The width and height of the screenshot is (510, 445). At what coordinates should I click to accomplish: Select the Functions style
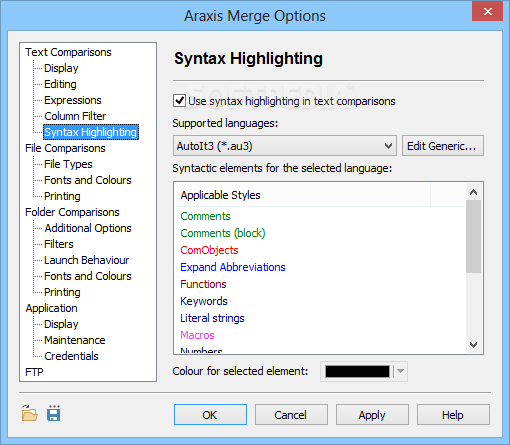click(x=203, y=284)
